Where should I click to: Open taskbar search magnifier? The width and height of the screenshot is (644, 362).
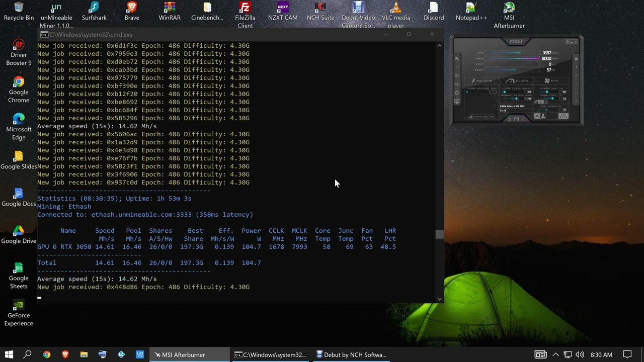point(28,354)
